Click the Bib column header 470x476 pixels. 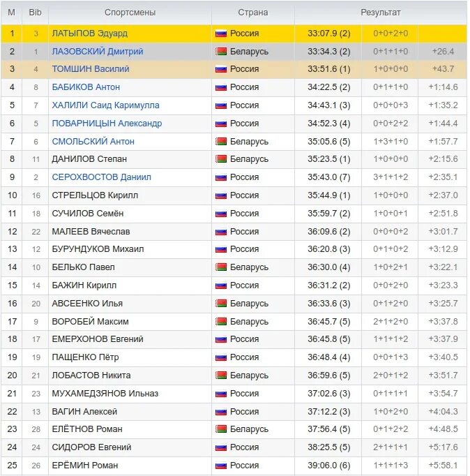pos(35,13)
